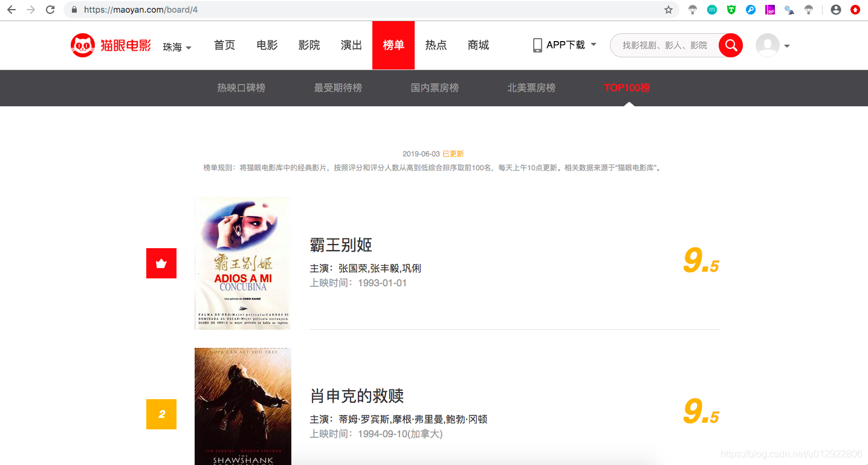The height and width of the screenshot is (465, 868).
Task: Click the blue key extension icon
Action: [x=751, y=10]
